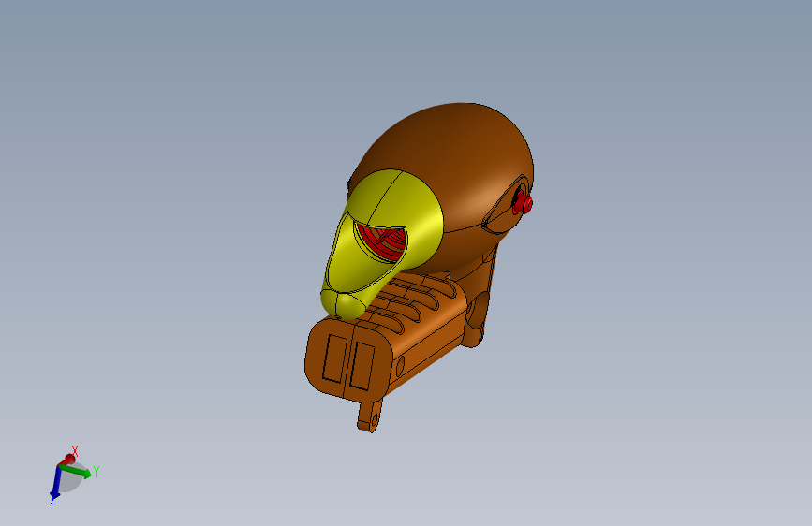
Task: Select the small mounting tab with hole at bottom
Action: coord(371,416)
